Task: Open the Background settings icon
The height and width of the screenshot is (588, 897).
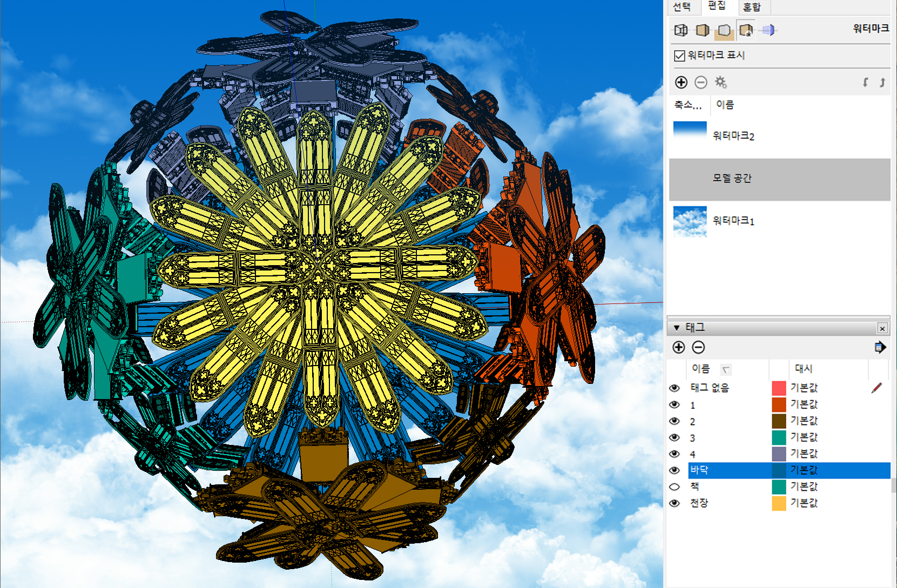Action: click(x=724, y=30)
